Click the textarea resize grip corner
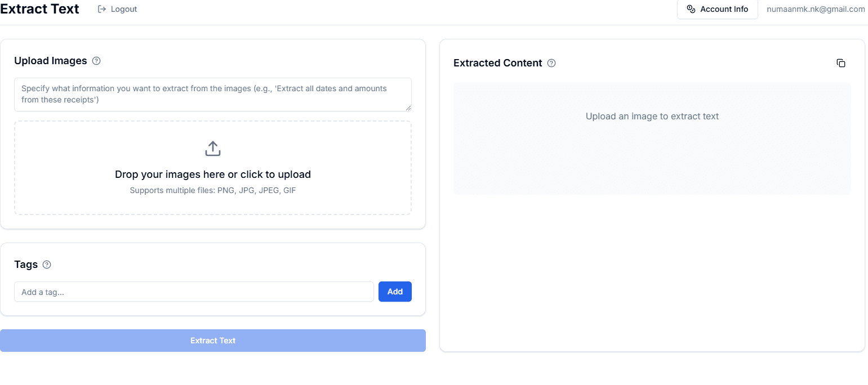The width and height of the screenshot is (868, 385). click(408, 108)
